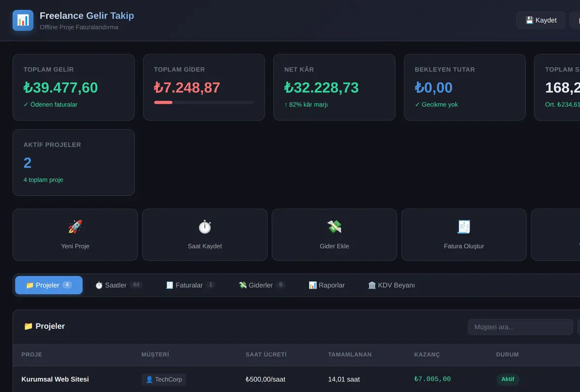The height and width of the screenshot is (392, 580).
Task: Click the Aktif status badge
Action: point(507,379)
